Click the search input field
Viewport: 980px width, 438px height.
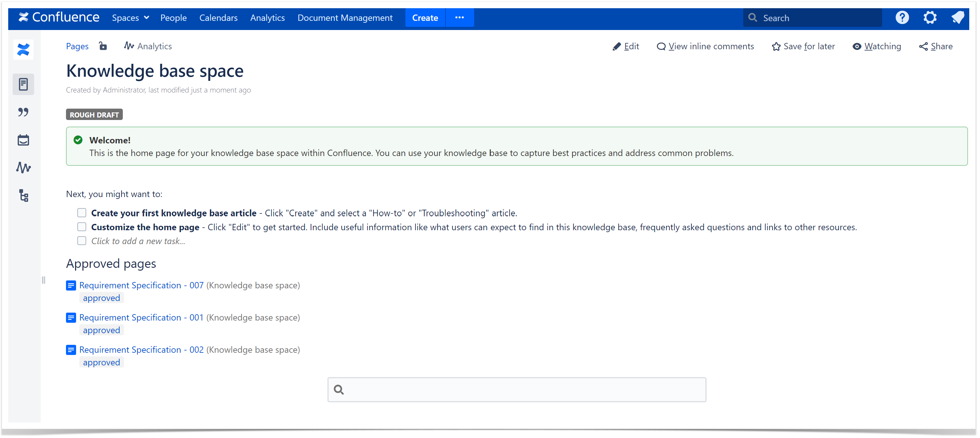tap(517, 389)
